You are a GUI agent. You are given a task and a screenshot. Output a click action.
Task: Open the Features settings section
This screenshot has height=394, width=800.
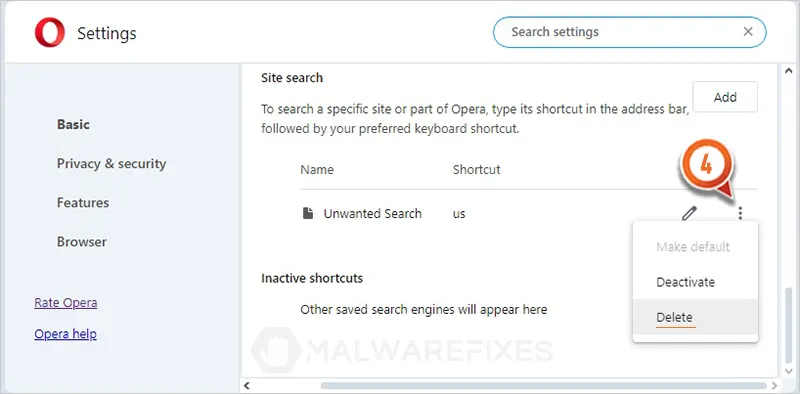tap(83, 203)
